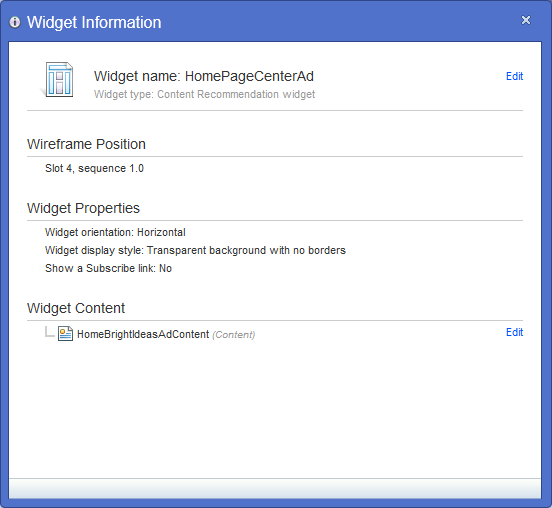Click the Widget orientation: Horizontal line
This screenshot has width=552, height=508.
115,232
